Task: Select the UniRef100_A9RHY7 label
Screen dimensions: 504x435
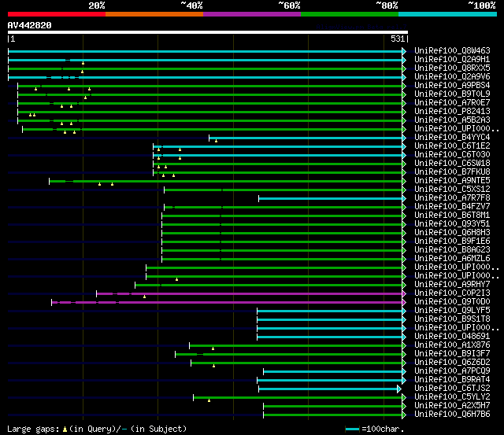Action: pos(452,285)
